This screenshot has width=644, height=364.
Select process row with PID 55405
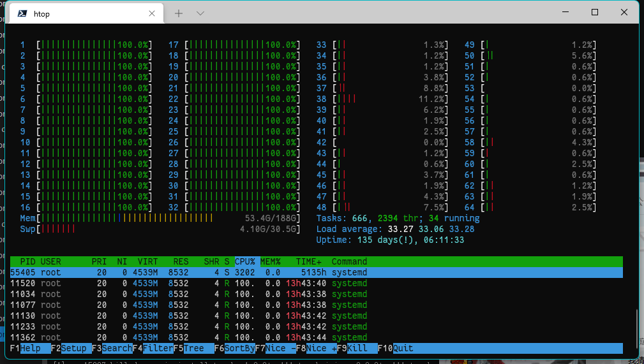click(x=316, y=272)
